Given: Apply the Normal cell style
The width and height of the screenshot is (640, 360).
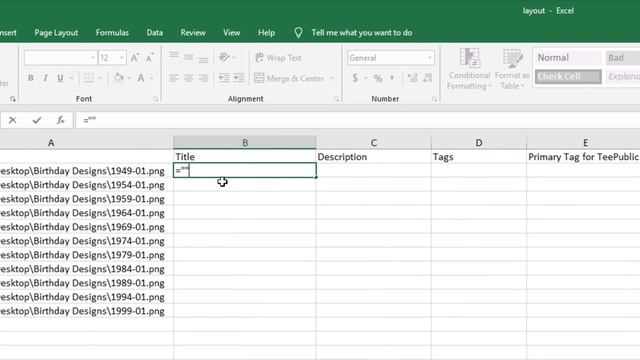Looking at the screenshot, I should tap(567, 58).
